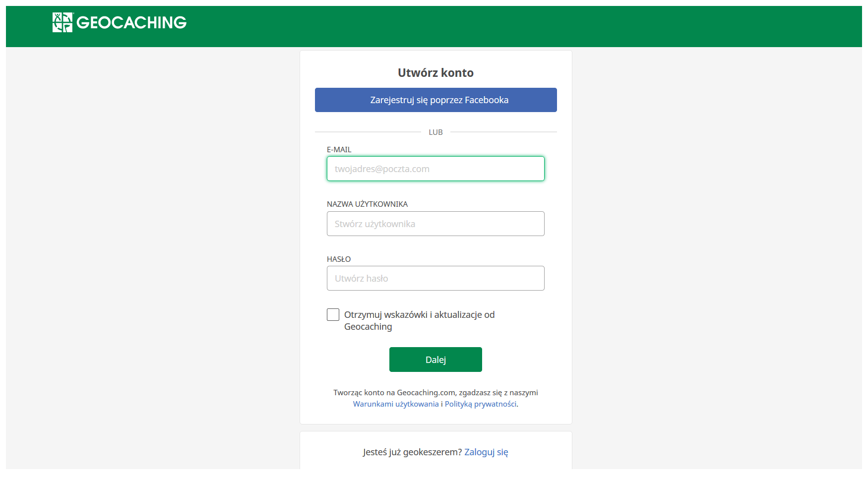The height and width of the screenshot is (481, 868).
Task: Open the 'Warunkami użytkowania' link
Action: (x=396, y=404)
